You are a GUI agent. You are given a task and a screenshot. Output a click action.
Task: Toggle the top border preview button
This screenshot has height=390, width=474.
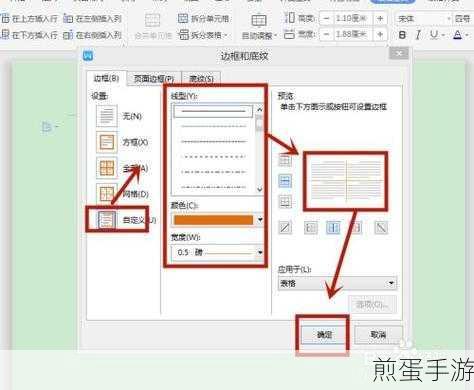[285, 160]
